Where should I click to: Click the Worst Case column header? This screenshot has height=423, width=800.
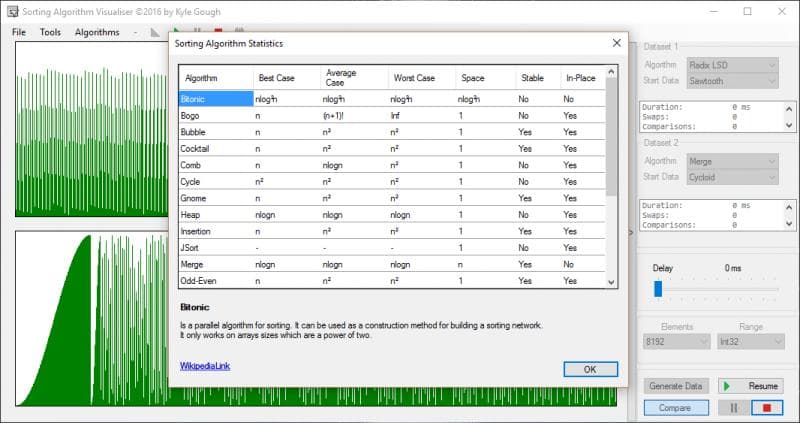[x=416, y=77]
